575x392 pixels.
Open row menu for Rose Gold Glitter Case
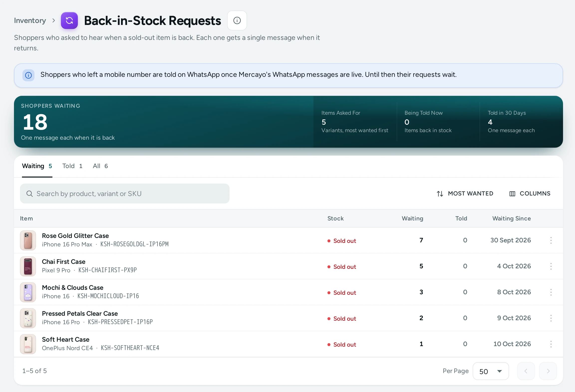pyautogui.click(x=551, y=240)
